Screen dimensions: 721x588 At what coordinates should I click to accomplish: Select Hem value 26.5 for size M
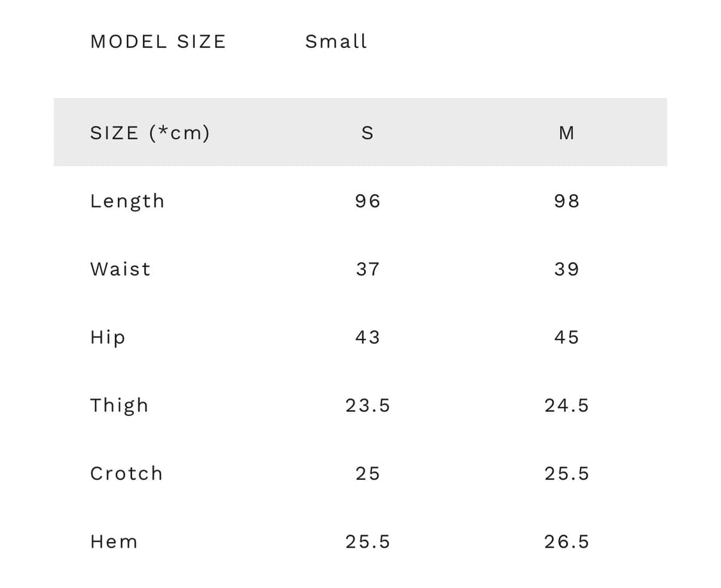(567, 542)
